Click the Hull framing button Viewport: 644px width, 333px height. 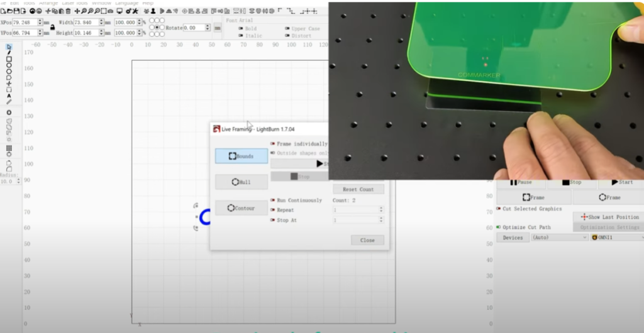241,182
